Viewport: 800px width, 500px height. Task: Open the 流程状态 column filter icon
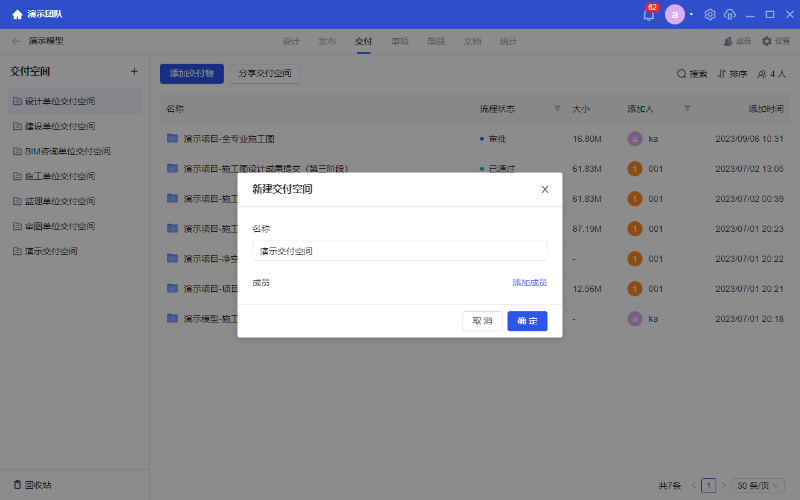tap(557, 108)
